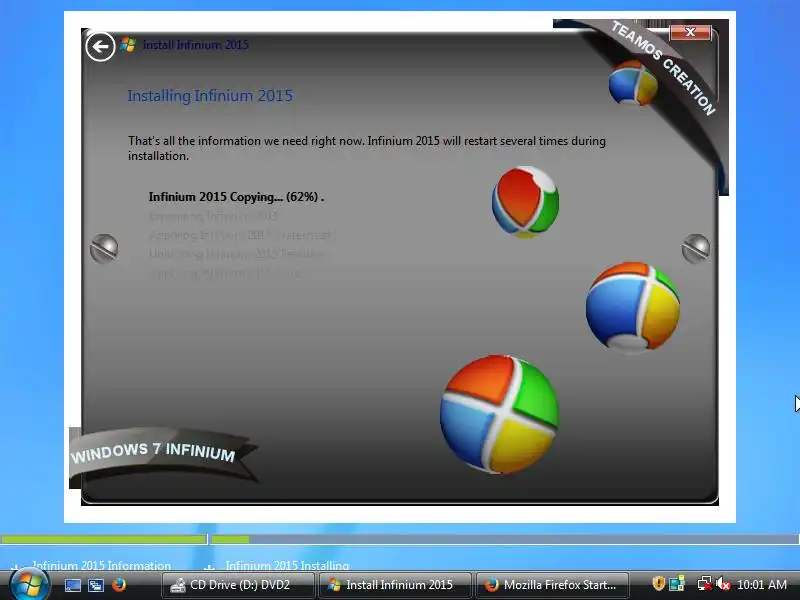Click the disconnected network tray icon
Image resolution: width=800 pixels, height=600 pixels.
[x=705, y=584]
